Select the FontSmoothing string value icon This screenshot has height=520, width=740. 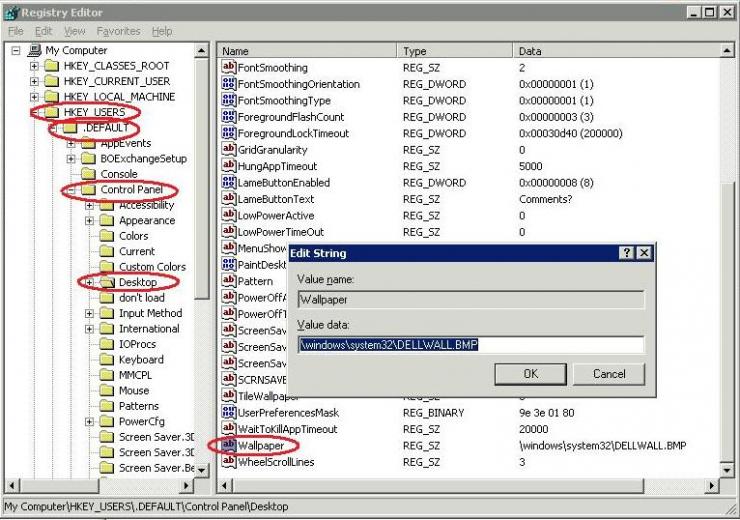[x=228, y=67]
